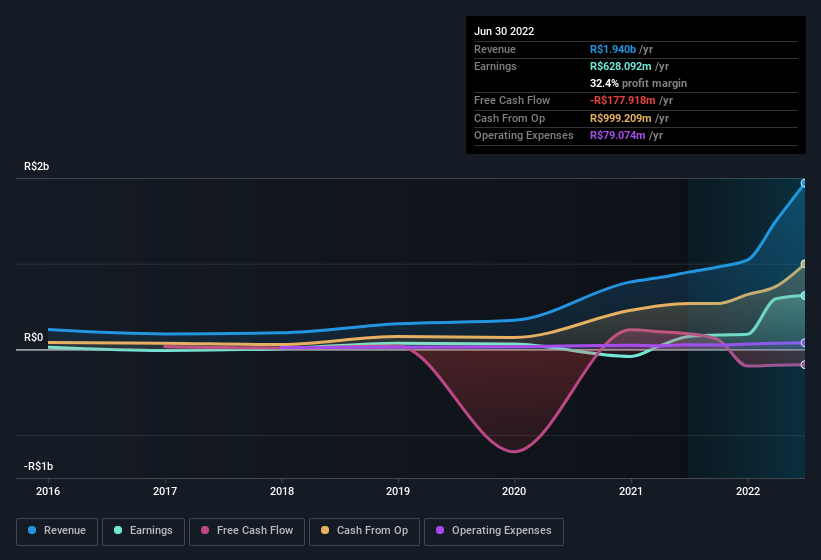Click the orange Cash From Op dot

coord(326,531)
